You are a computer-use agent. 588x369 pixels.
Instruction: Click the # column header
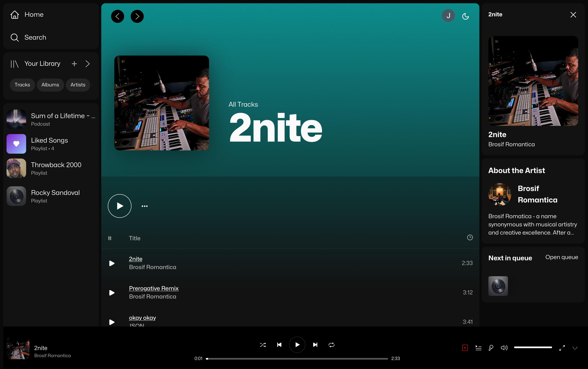coord(110,238)
